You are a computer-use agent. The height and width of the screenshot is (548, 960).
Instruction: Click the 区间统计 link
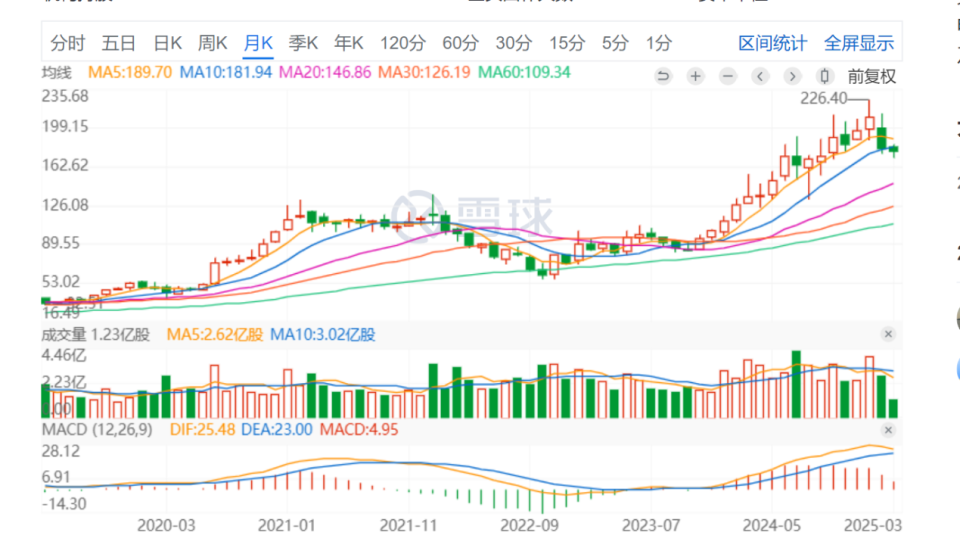(772, 43)
